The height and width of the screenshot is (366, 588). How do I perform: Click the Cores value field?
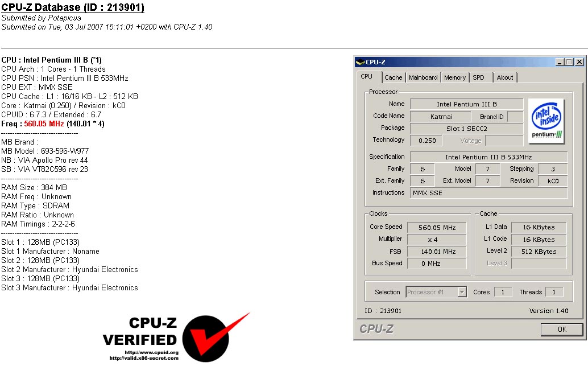(x=503, y=292)
